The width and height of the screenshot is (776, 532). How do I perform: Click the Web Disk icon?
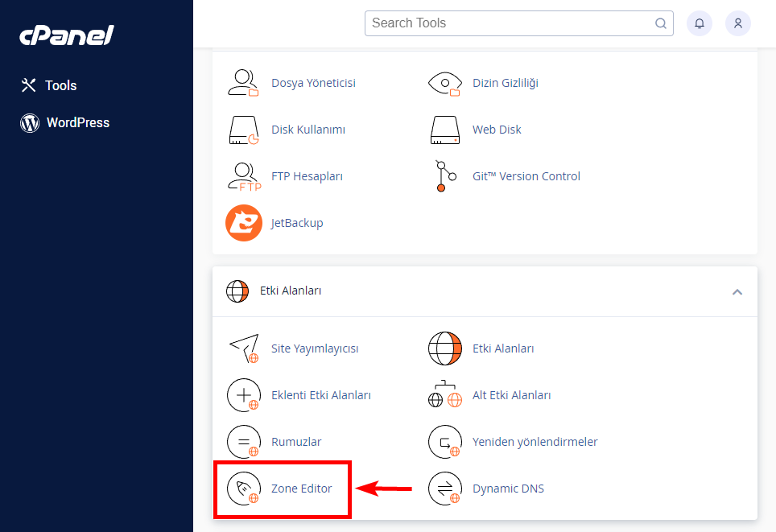[x=444, y=130]
